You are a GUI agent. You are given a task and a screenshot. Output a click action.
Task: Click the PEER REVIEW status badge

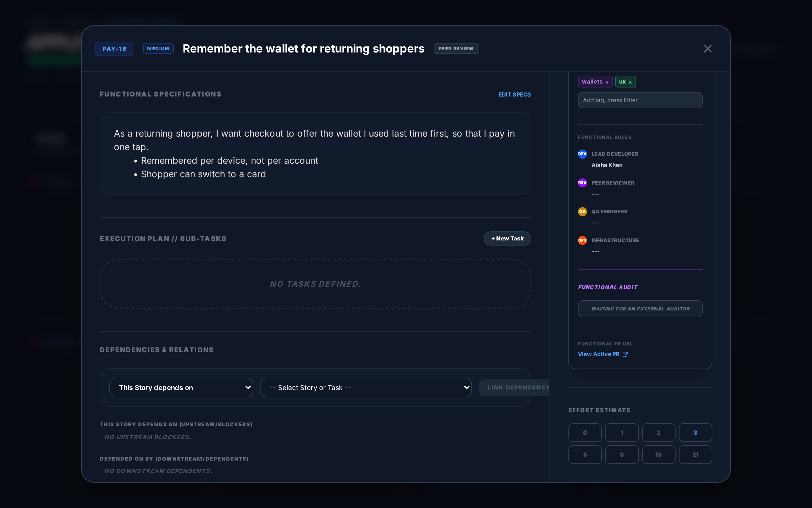pyautogui.click(x=456, y=49)
